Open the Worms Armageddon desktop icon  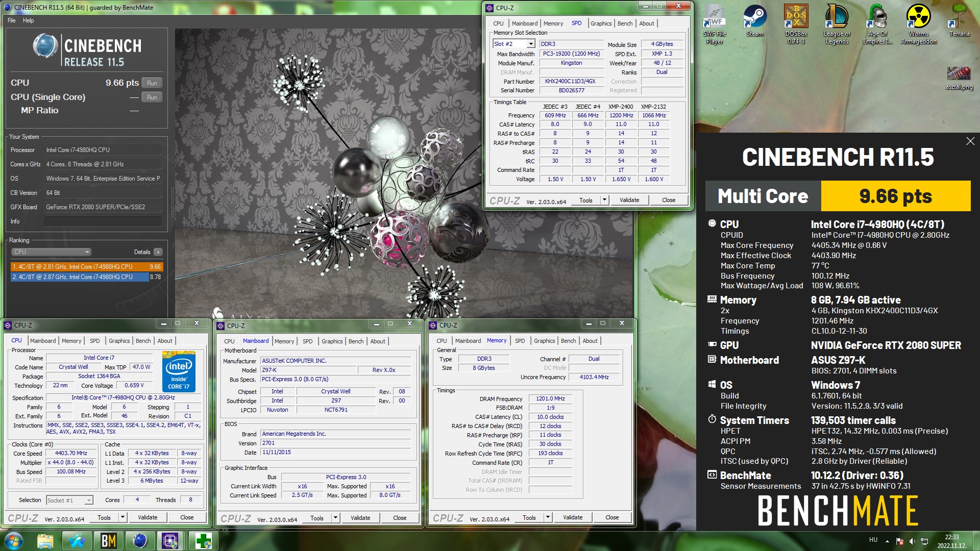tap(918, 24)
